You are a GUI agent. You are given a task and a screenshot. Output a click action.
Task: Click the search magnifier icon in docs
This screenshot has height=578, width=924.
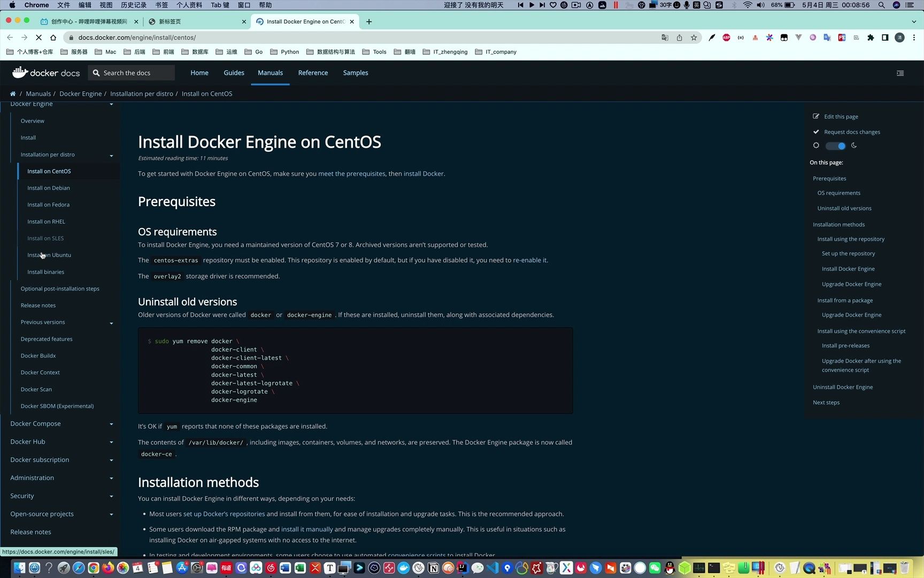pyautogui.click(x=96, y=73)
